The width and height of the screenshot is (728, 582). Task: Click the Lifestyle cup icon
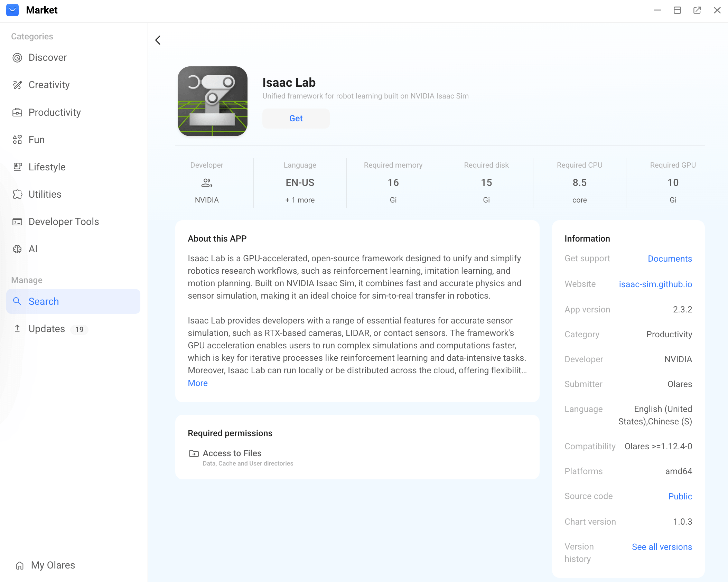click(x=17, y=167)
